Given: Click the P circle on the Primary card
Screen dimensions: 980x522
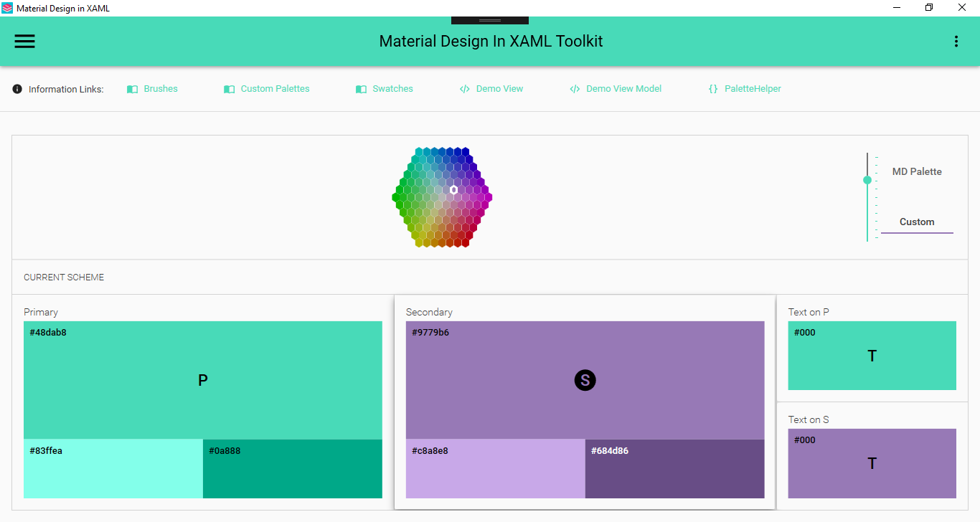Looking at the screenshot, I should [203, 380].
